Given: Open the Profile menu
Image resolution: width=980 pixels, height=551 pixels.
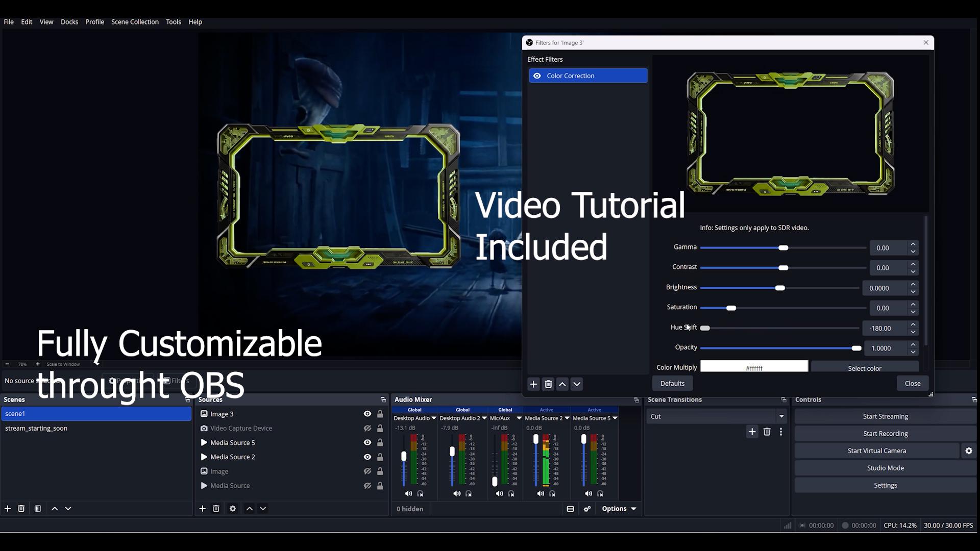Looking at the screenshot, I should point(94,22).
